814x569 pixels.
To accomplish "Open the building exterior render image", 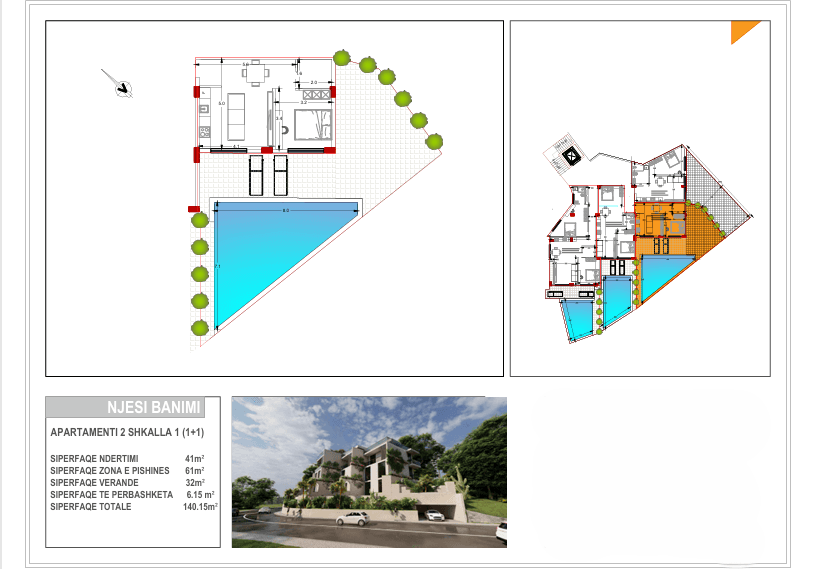I will 369,472.
